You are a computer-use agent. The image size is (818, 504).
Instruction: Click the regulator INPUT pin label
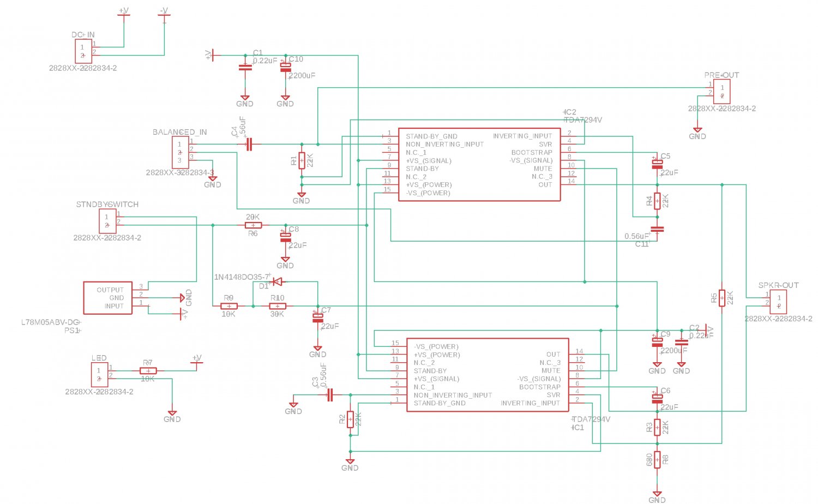114,306
